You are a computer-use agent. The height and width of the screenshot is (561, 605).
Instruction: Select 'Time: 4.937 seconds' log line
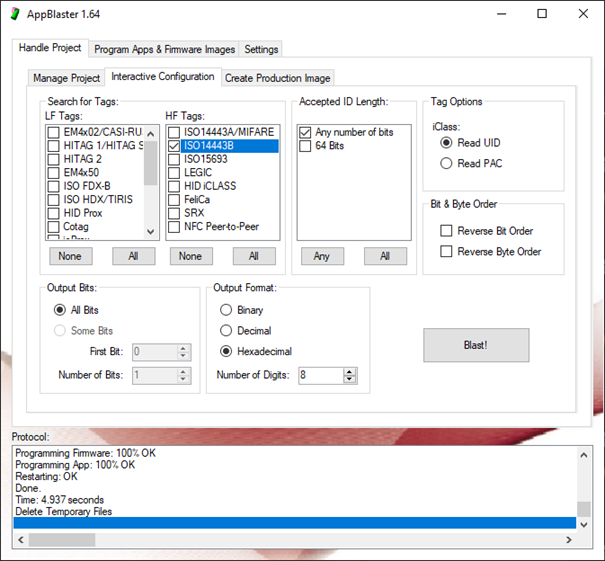click(x=60, y=500)
